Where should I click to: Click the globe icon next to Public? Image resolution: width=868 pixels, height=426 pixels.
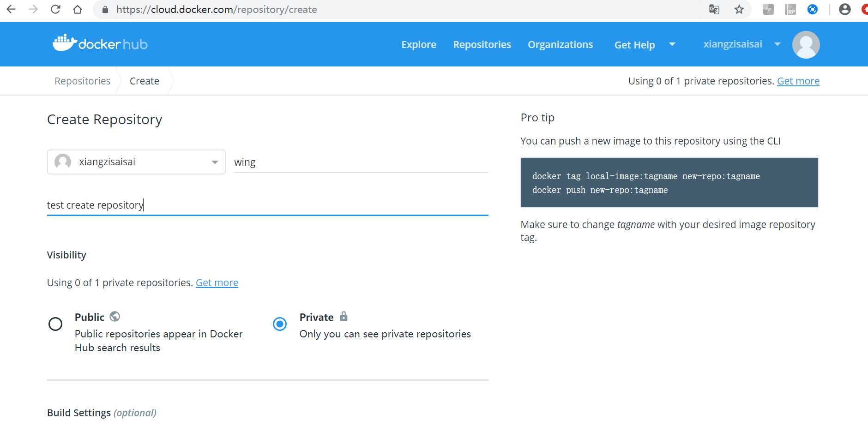(x=115, y=317)
